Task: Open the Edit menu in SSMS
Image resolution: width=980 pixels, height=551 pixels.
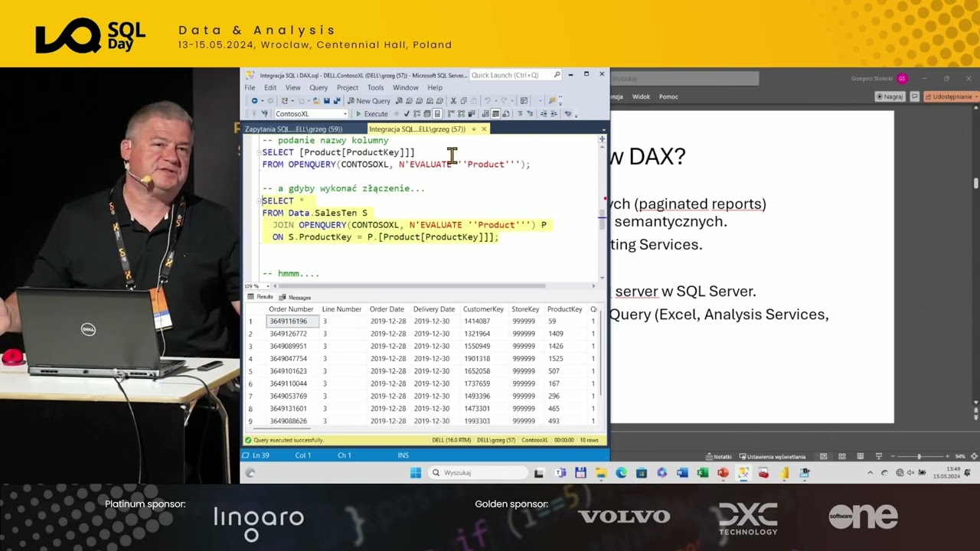Action: click(x=270, y=88)
